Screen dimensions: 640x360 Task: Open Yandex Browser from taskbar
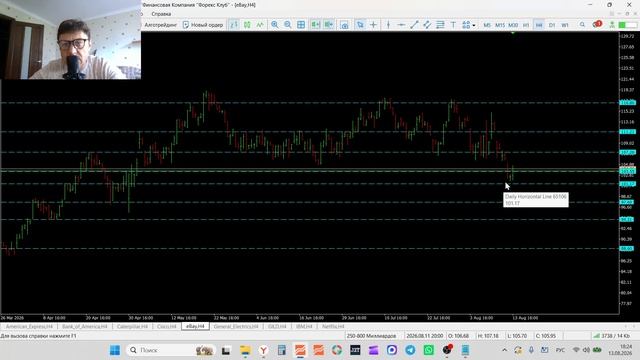click(264, 350)
